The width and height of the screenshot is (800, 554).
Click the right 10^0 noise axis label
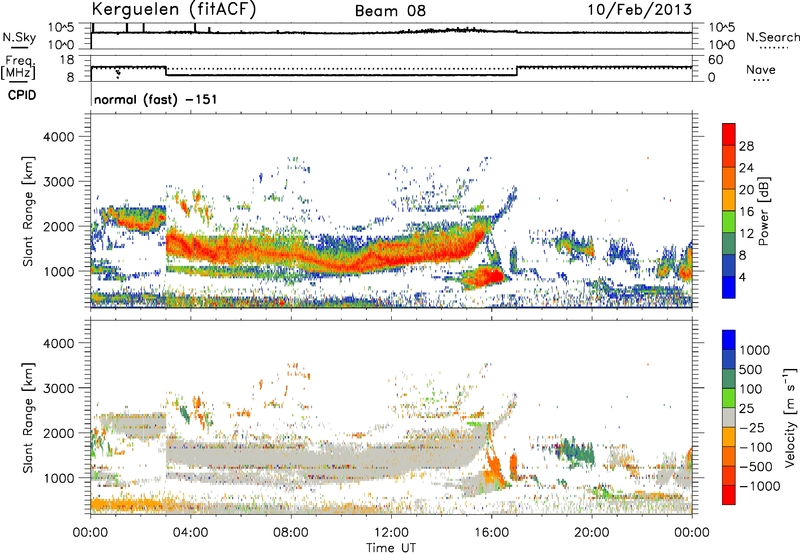[721, 45]
